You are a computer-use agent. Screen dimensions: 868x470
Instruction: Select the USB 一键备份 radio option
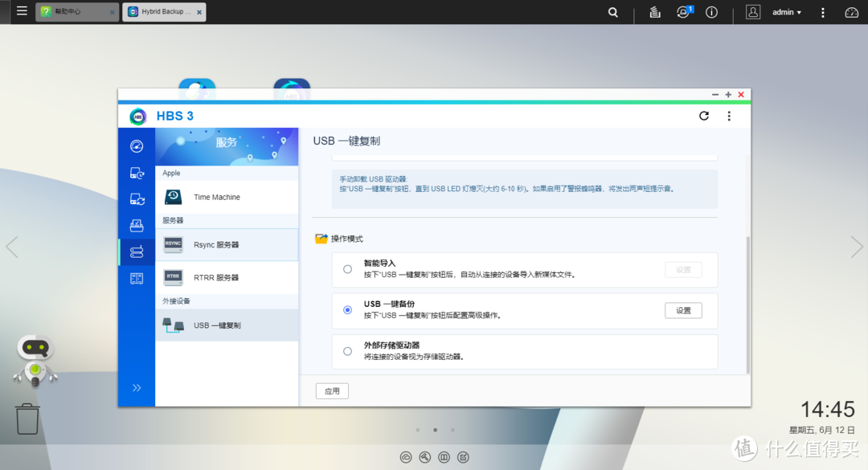348,310
